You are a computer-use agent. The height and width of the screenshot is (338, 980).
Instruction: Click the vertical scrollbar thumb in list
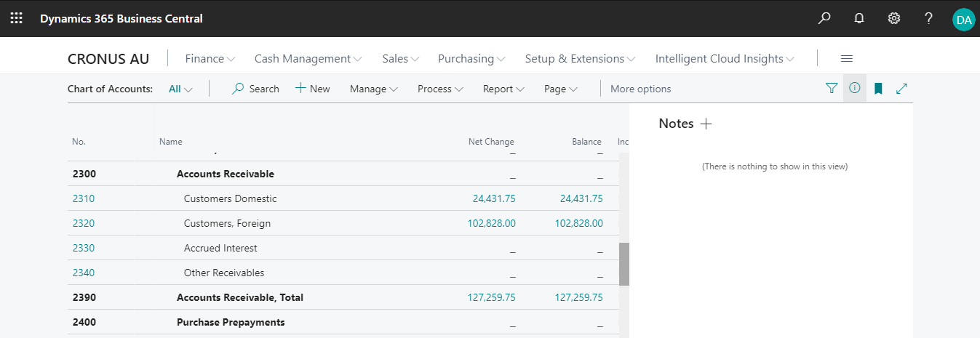click(x=624, y=264)
